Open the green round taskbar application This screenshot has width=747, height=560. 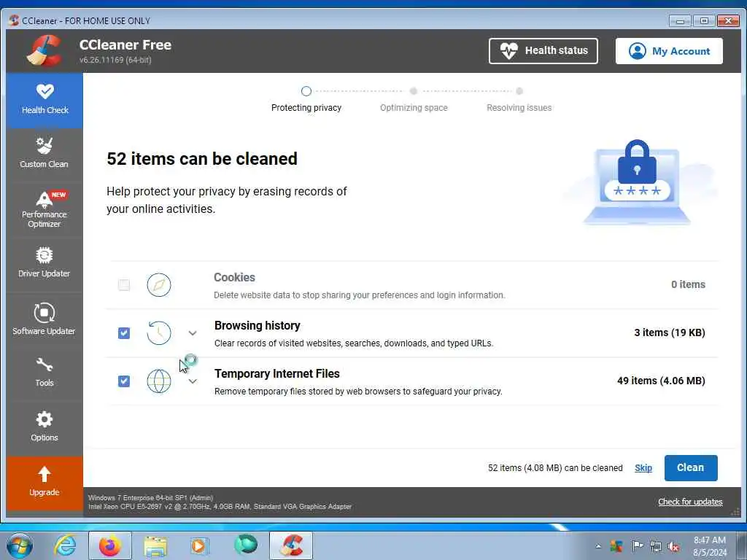[x=245, y=545]
